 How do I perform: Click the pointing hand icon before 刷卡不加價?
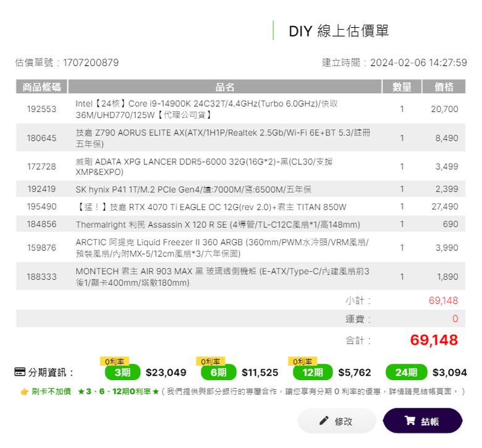(x=25, y=392)
